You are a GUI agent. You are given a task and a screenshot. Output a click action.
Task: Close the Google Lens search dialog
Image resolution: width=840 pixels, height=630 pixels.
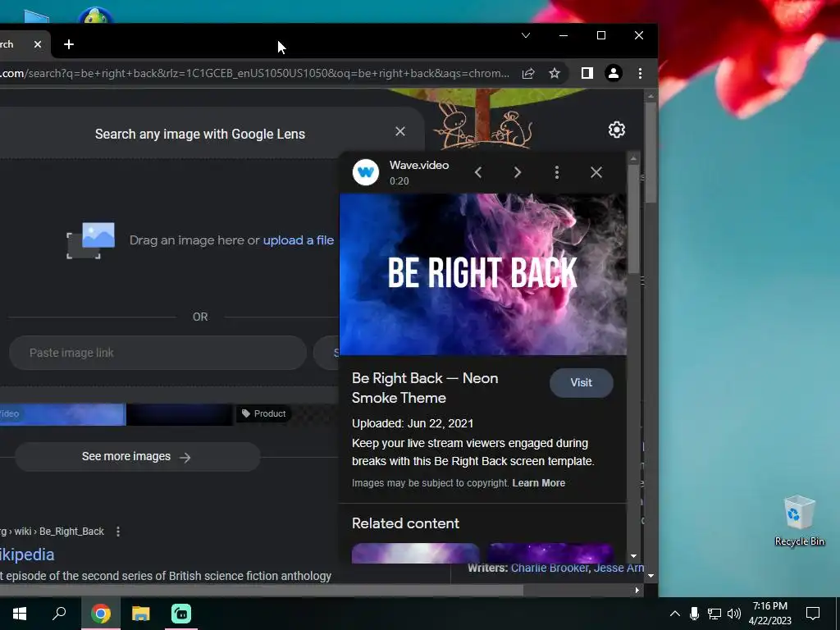click(x=400, y=131)
